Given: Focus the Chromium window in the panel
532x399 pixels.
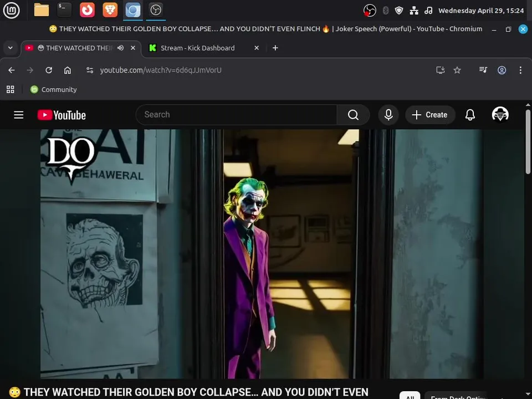Looking at the screenshot, I should tap(133, 10).
